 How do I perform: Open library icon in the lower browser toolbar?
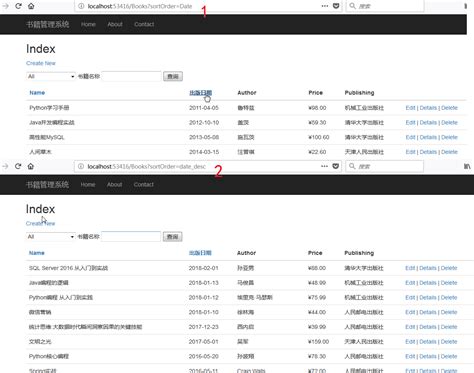467,166
